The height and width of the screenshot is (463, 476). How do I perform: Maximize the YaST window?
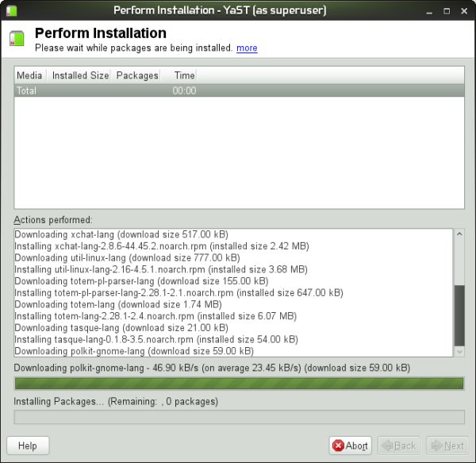pyautogui.click(x=447, y=12)
